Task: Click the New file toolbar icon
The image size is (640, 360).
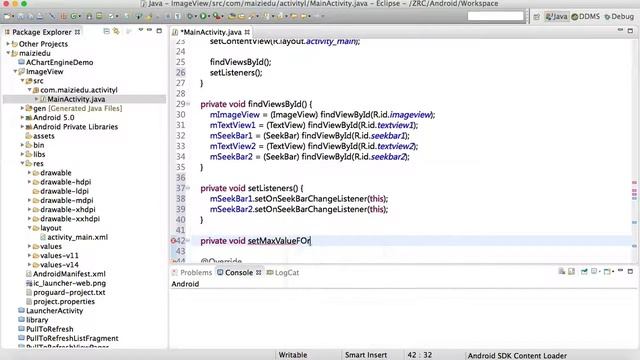Action: (x=7, y=16)
